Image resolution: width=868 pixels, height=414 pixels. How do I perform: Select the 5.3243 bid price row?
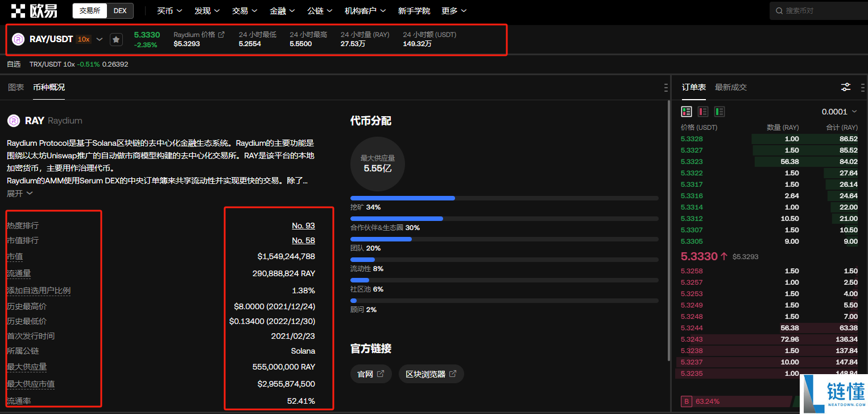click(769, 339)
